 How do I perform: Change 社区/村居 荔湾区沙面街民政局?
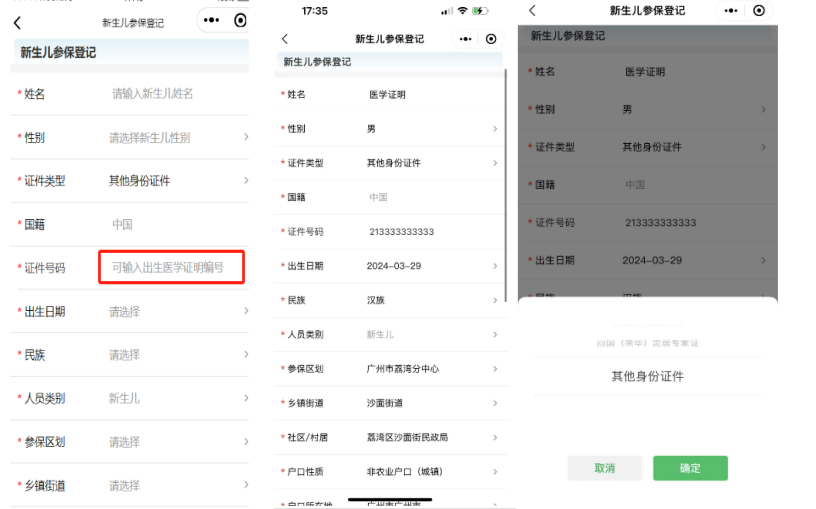pos(391,437)
